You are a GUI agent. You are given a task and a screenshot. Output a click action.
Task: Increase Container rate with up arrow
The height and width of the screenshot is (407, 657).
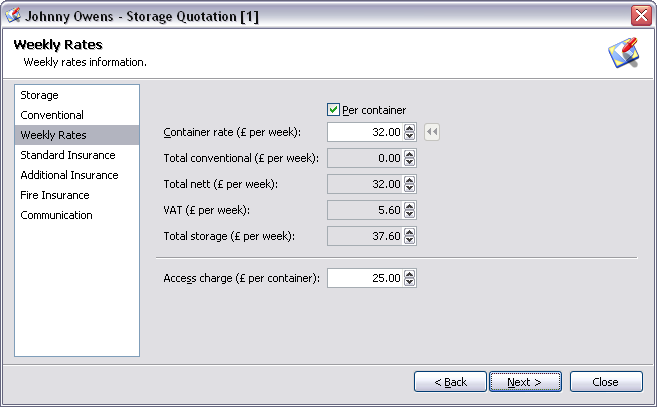pyautogui.click(x=409, y=128)
